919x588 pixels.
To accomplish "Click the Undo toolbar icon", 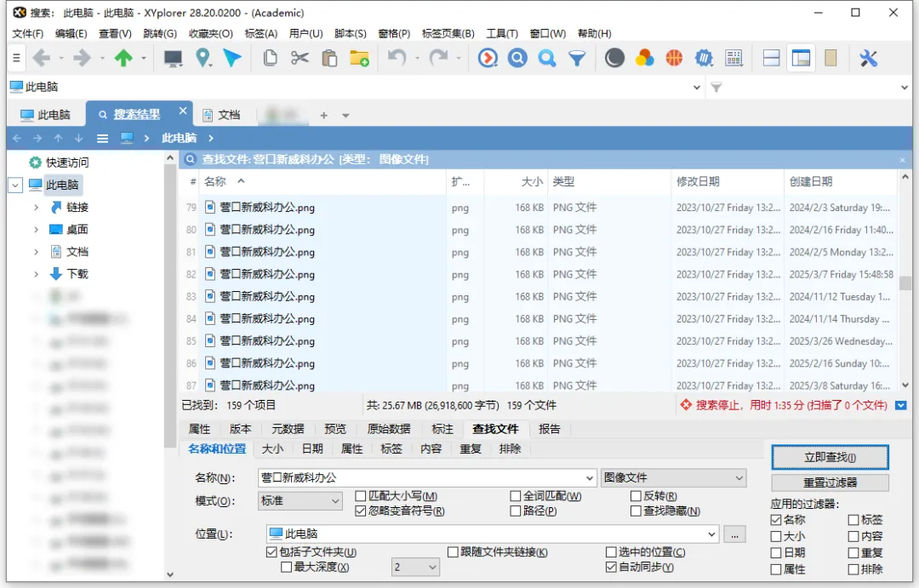I will click(x=397, y=58).
